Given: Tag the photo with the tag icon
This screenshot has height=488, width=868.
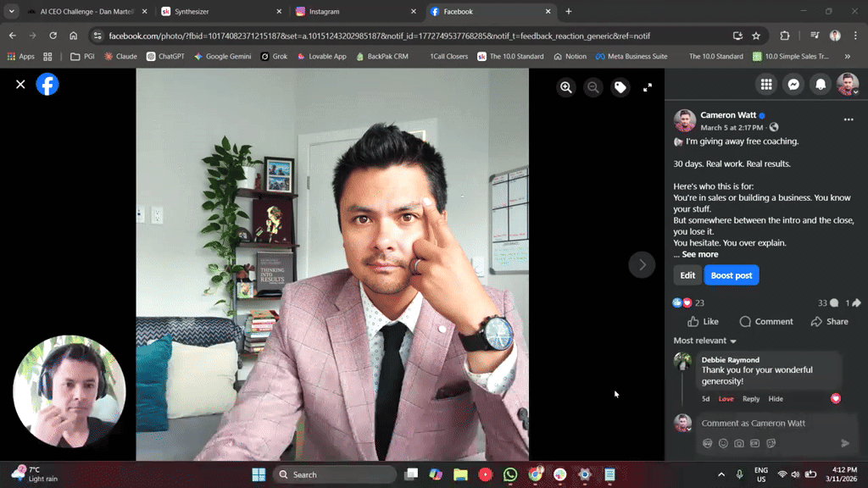Looking at the screenshot, I should tap(620, 87).
